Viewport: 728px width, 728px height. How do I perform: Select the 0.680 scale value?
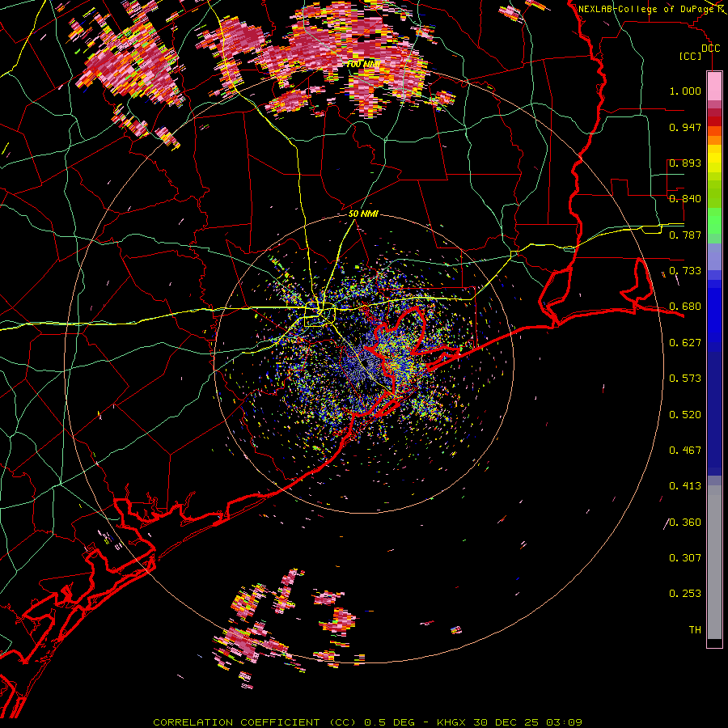pos(685,307)
